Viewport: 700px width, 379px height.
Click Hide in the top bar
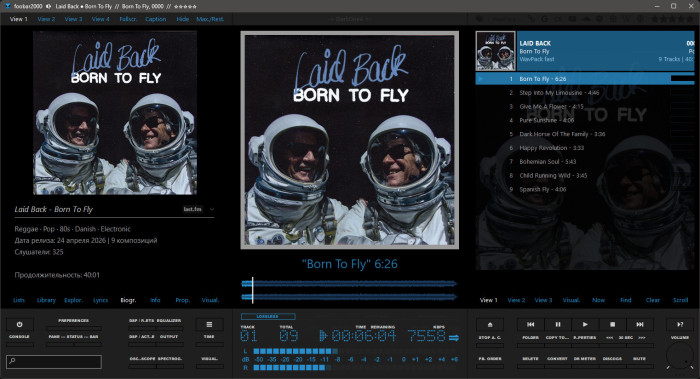point(182,19)
